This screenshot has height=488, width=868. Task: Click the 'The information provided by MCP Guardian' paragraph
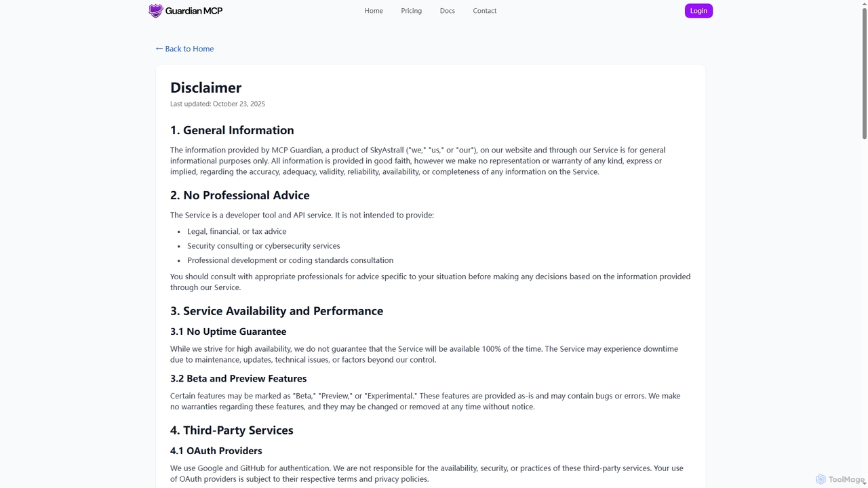tap(418, 161)
